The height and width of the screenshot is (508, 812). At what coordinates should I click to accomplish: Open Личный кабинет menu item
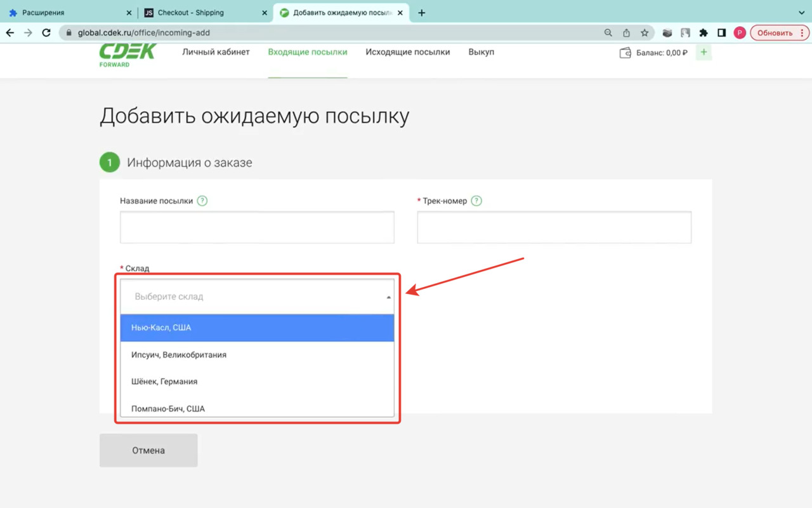click(x=216, y=52)
